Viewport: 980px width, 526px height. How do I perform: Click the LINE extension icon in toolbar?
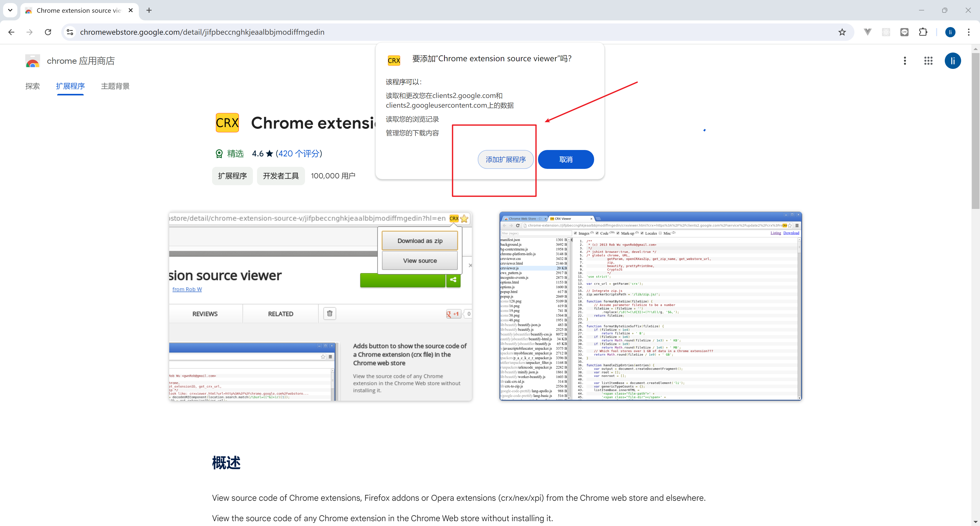point(904,32)
